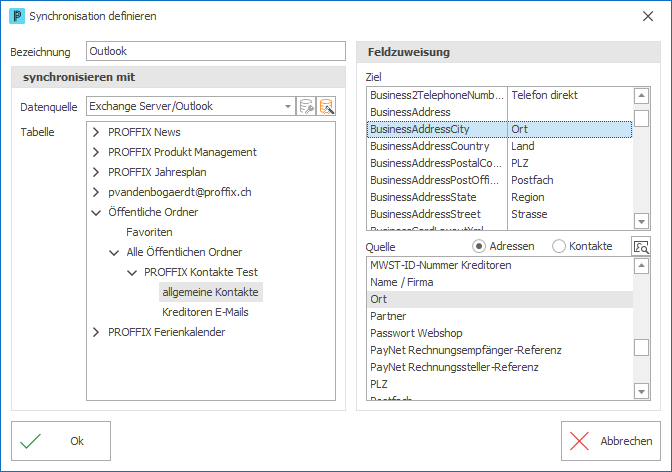Expand the PROFFIX Jahresplan node
This screenshot has height=472, width=672.
tap(96, 172)
